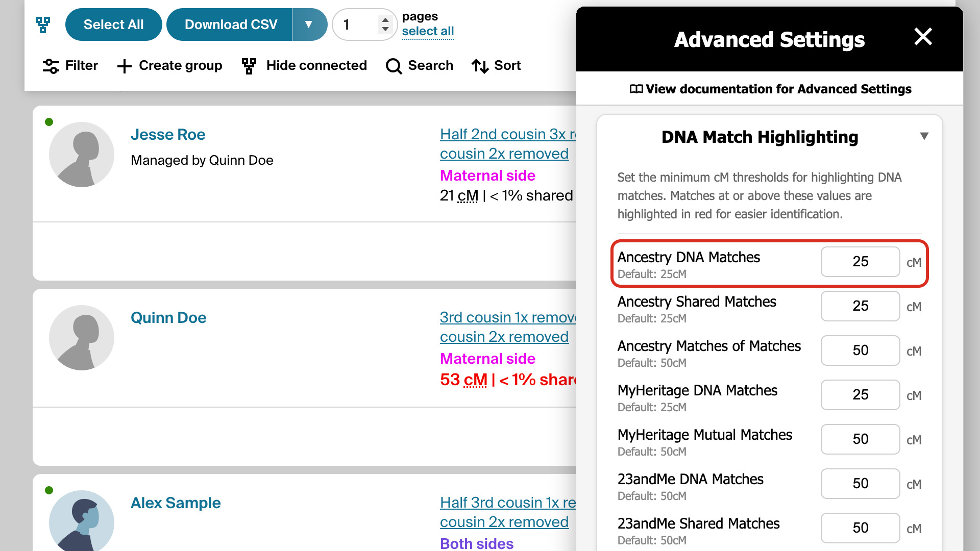The image size is (980, 551).
Task: Click the 'Maternal side' label for Jesse Roe
Action: 487,176
